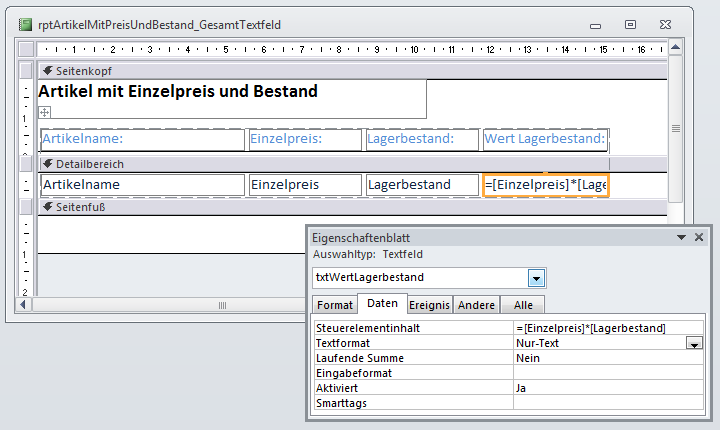Open the Andere tab
This screenshot has height=430, width=720.
tap(476, 305)
